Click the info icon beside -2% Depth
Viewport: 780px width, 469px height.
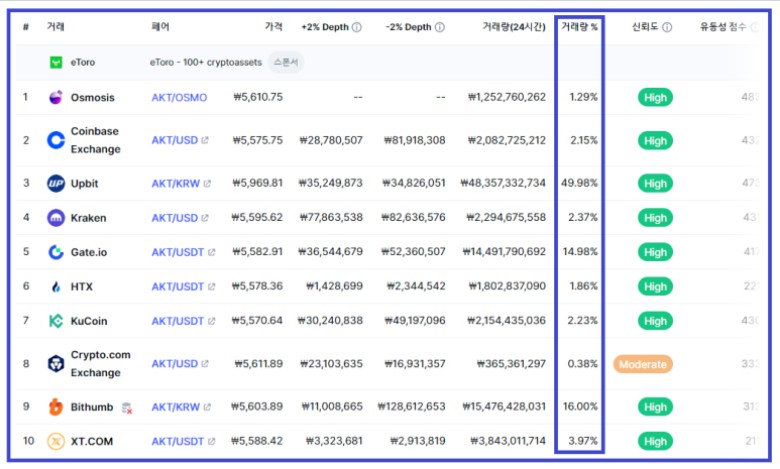440,27
